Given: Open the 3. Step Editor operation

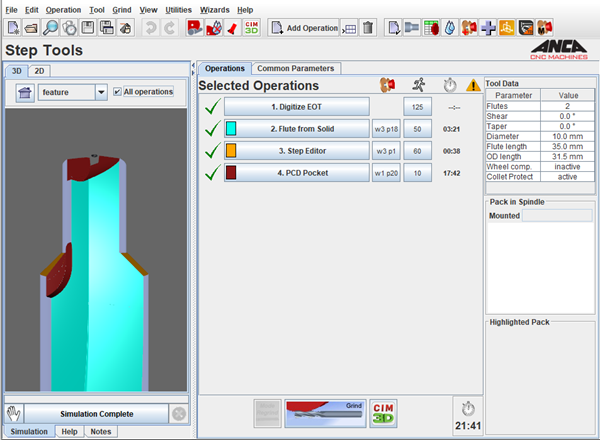Looking at the screenshot, I should coord(296,151).
